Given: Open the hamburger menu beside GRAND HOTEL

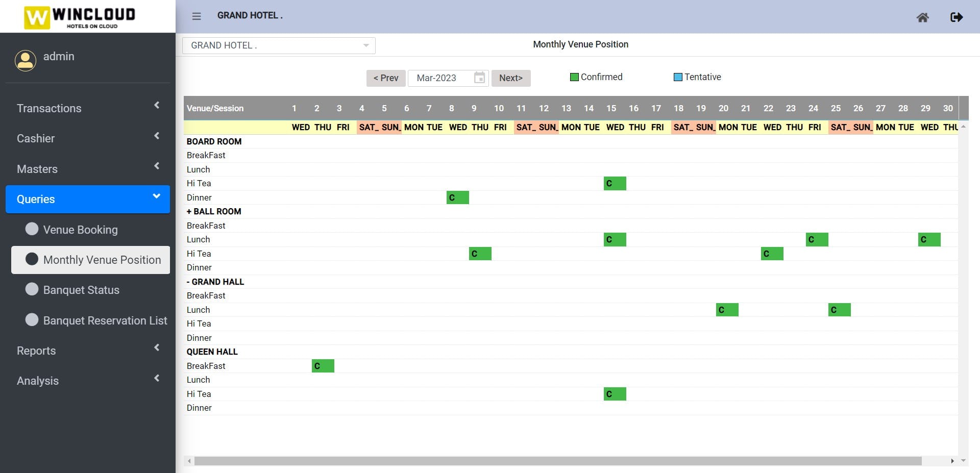Looking at the screenshot, I should point(196,16).
